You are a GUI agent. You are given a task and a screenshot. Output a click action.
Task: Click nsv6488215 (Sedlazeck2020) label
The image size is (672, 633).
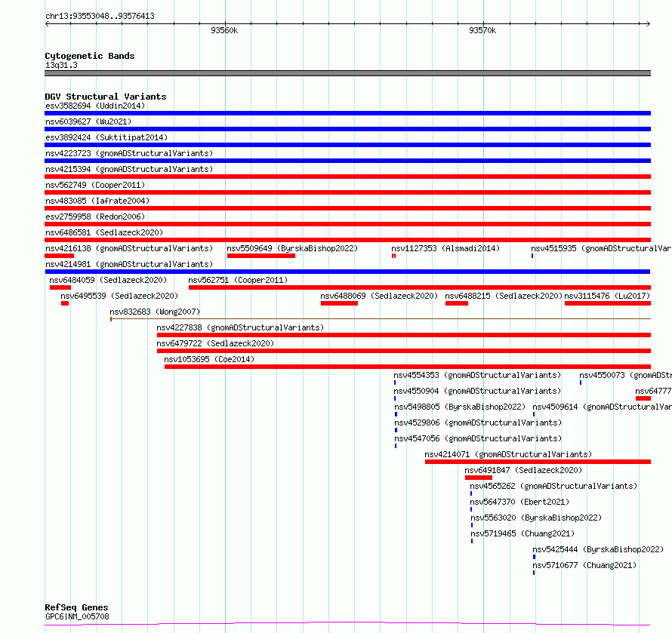(x=504, y=296)
